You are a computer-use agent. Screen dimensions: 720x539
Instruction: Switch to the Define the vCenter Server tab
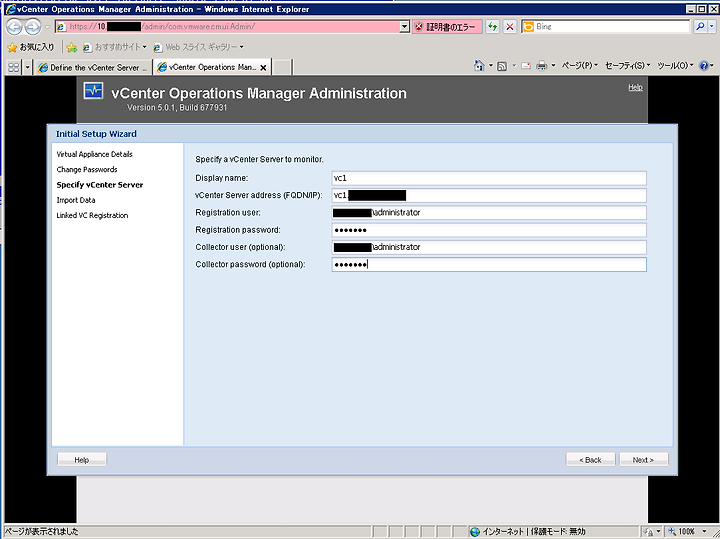(93, 67)
